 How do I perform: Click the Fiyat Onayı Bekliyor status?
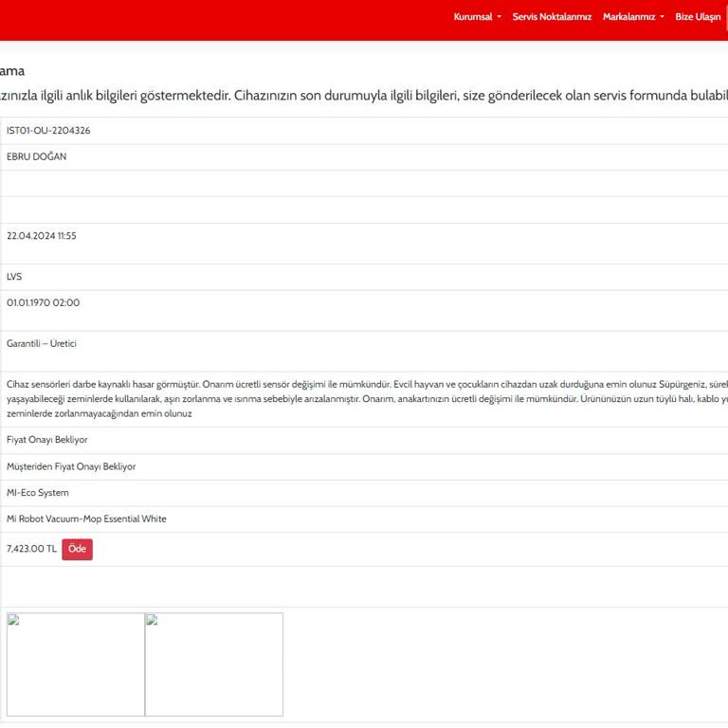click(47, 441)
